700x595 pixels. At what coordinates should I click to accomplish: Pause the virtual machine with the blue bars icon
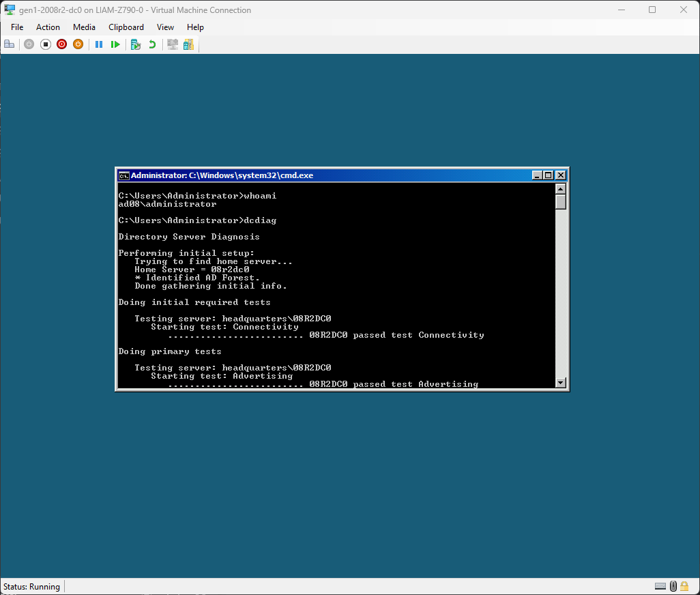99,44
